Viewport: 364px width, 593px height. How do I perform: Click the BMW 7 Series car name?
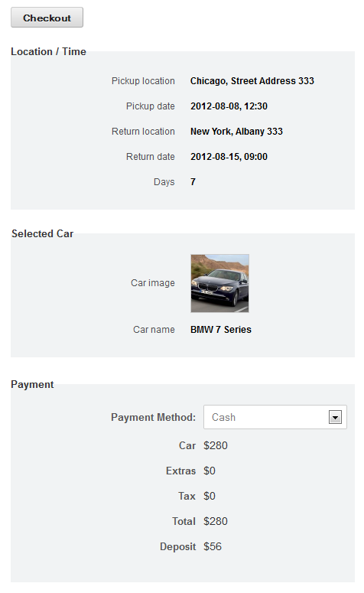pos(221,330)
